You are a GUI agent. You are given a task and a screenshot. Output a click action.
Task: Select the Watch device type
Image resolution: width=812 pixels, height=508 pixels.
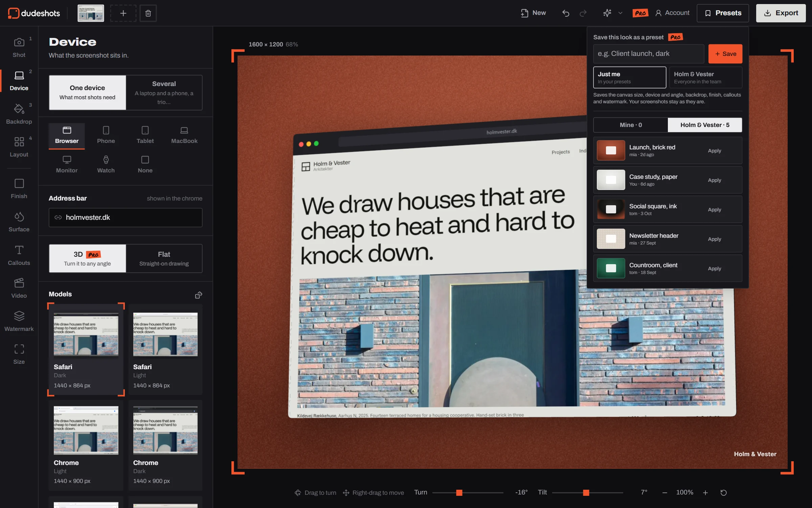coord(106,165)
